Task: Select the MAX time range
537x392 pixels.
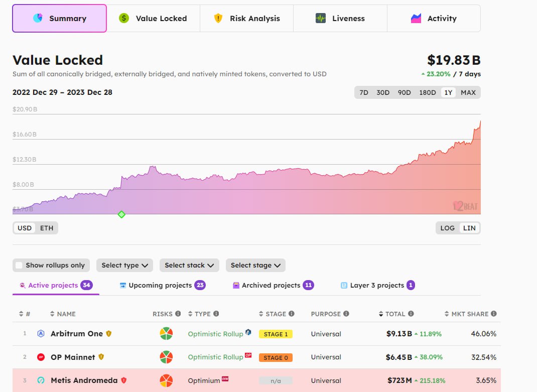Action: click(x=468, y=92)
